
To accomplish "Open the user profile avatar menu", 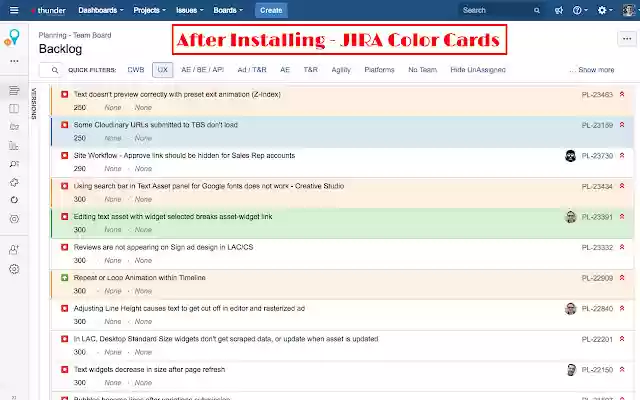I will tap(629, 10).
